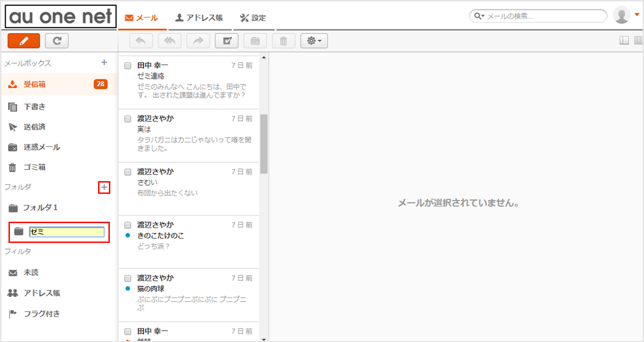644x342 pixels.
Task: Open the 受信箱 inbox
Action: (x=59, y=84)
